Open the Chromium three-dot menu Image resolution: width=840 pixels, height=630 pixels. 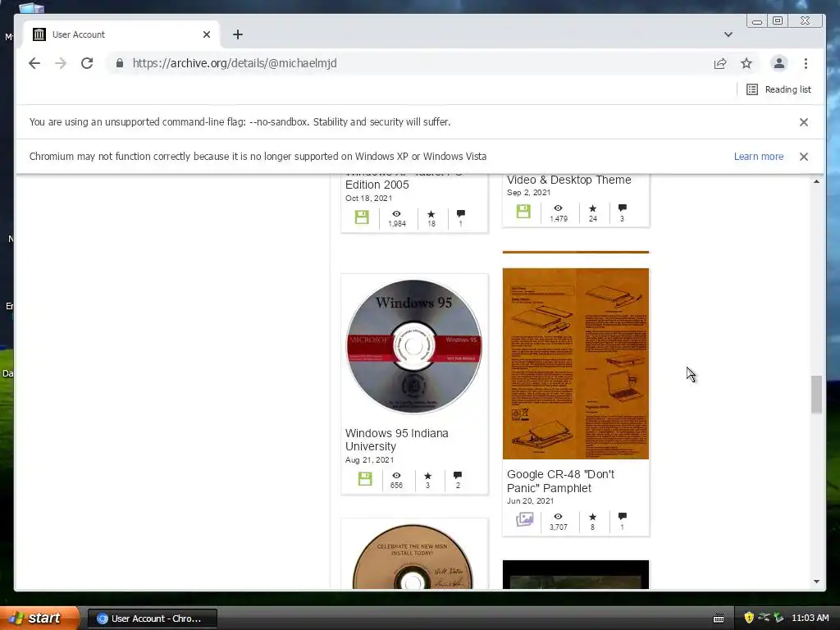pos(806,63)
